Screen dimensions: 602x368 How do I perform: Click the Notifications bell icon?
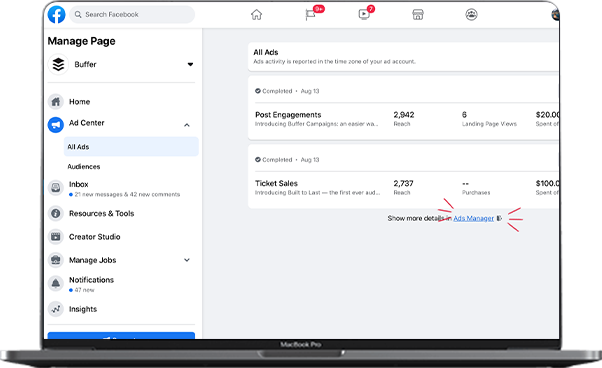click(56, 284)
